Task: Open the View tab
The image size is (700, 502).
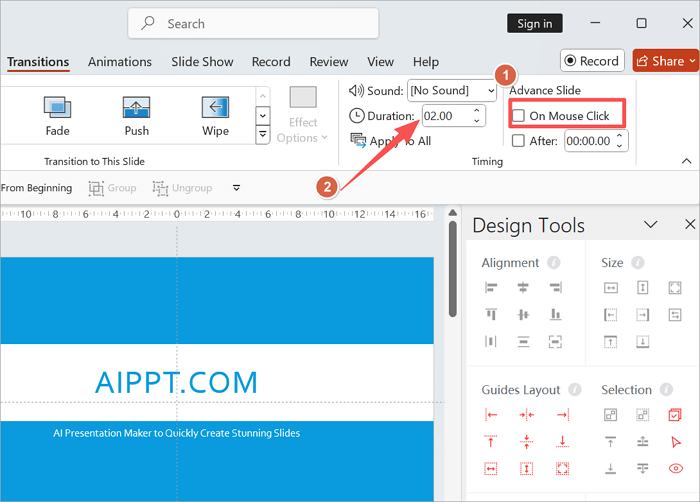Action: click(380, 62)
